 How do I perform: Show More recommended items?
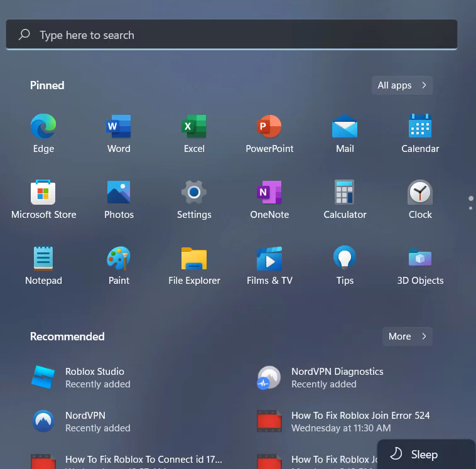407,337
